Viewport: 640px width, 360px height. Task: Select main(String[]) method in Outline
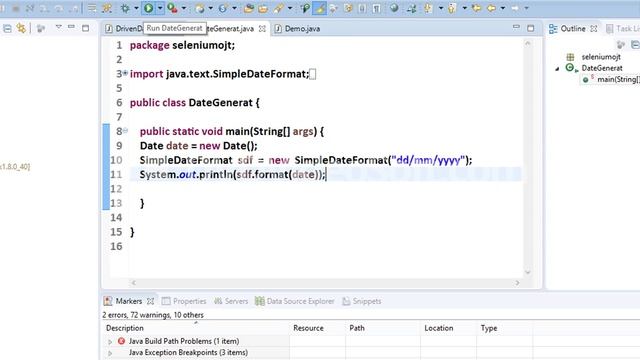point(618,80)
